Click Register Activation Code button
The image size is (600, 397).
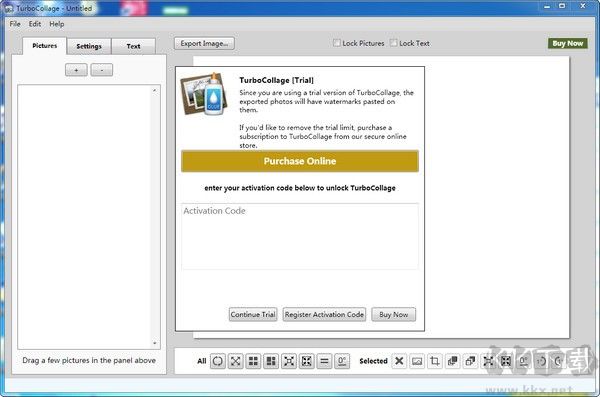click(324, 314)
